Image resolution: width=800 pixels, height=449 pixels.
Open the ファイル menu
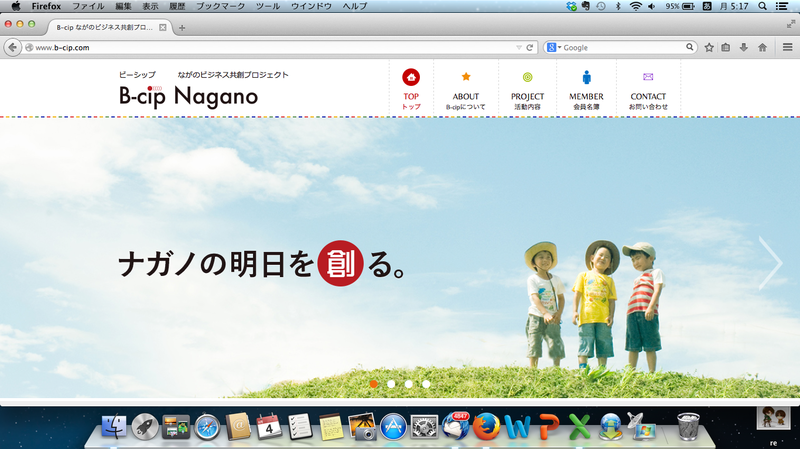tap(88, 6)
